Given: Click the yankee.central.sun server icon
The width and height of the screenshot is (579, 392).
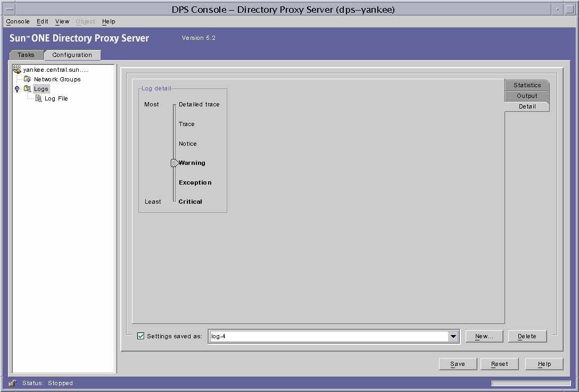Looking at the screenshot, I should pos(17,69).
